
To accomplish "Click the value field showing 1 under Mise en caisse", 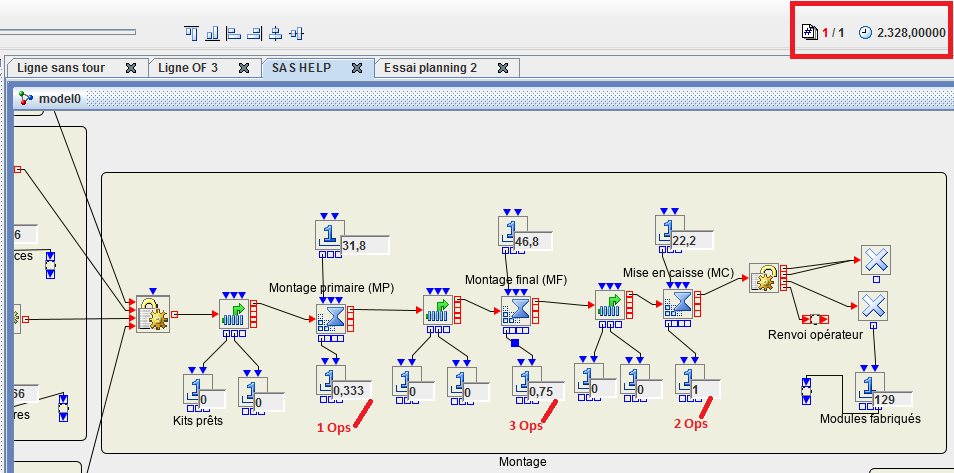I will coord(705,389).
